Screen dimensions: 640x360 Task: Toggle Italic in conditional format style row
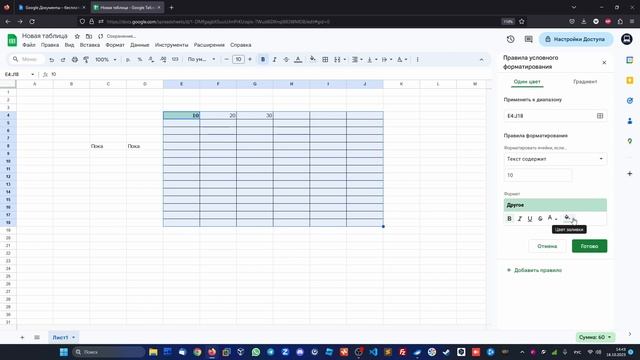coord(520,219)
